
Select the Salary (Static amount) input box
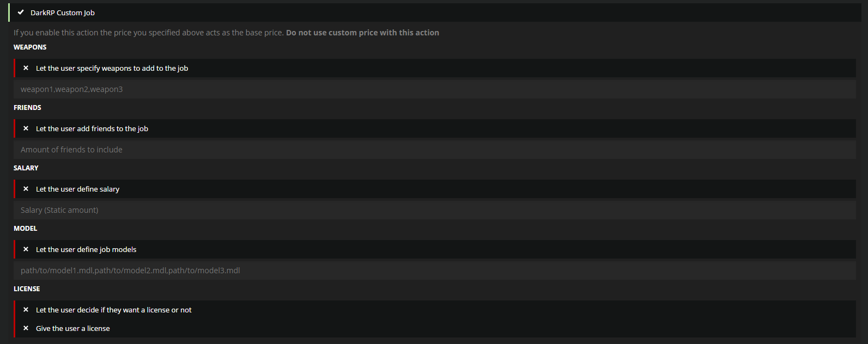(434, 210)
